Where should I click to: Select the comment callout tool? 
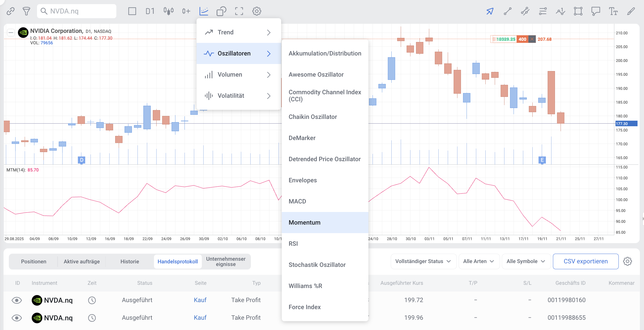[x=596, y=11]
